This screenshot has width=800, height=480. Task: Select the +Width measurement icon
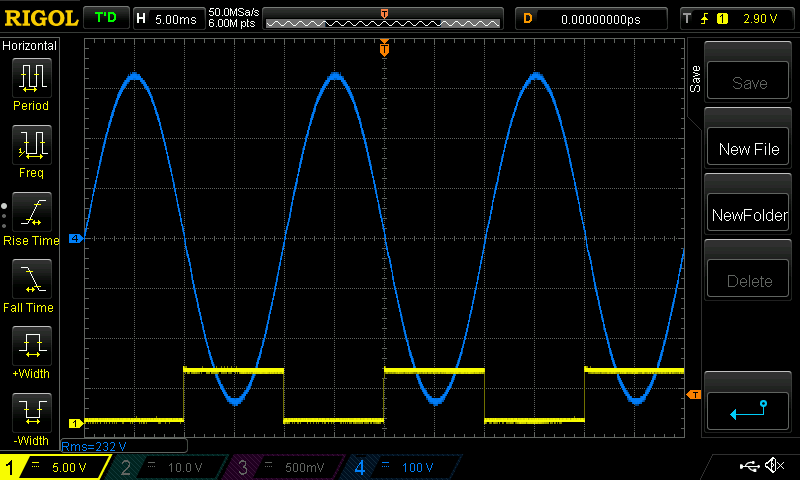click(31, 346)
